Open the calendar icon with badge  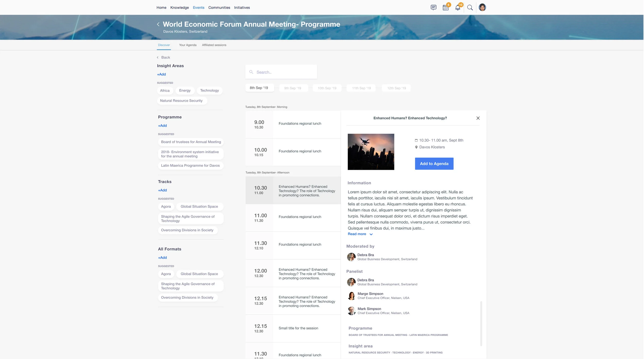pos(446,7)
